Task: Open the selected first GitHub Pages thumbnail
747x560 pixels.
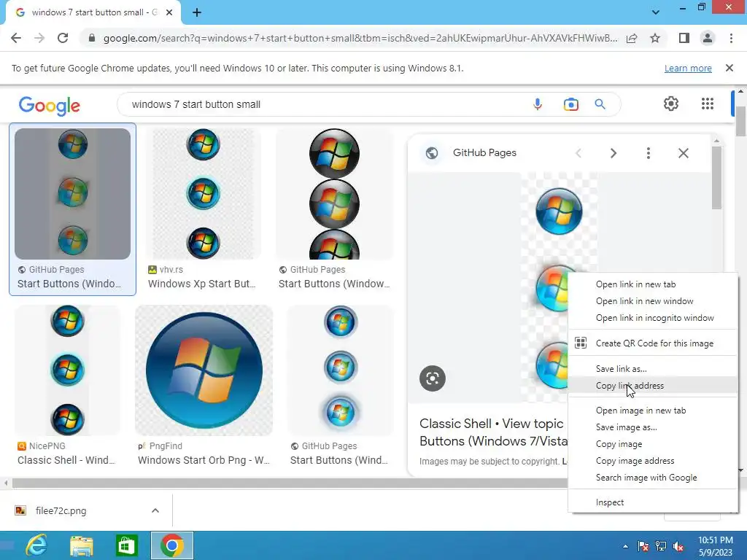Action: pos(72,194)
